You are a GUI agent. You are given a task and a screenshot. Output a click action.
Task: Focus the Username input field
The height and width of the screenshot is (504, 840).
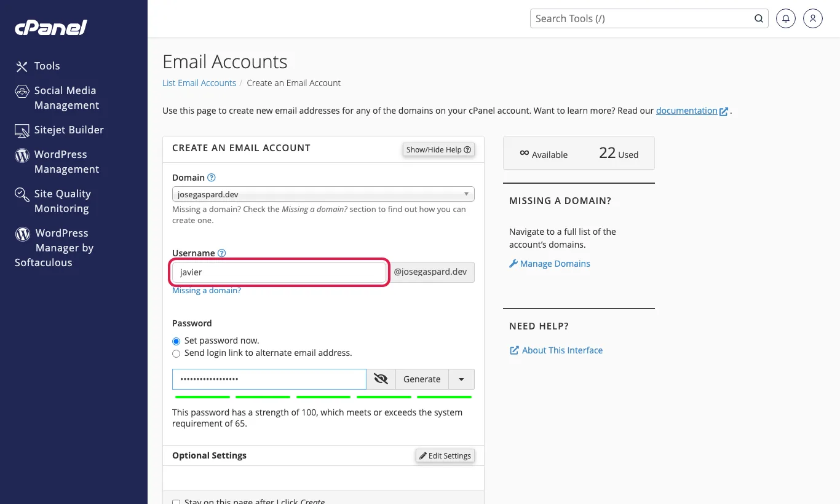(279, 272)
